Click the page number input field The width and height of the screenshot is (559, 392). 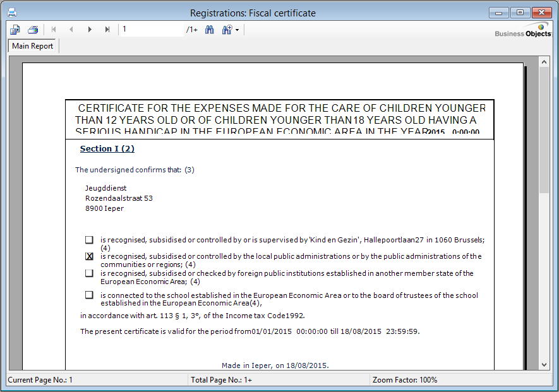pyautogui.click(x=152, y=30)
